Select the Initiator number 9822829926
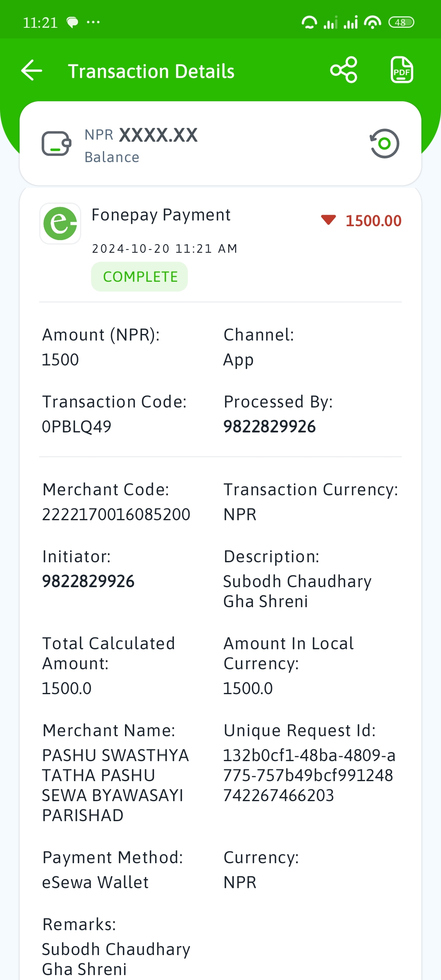This screenshot has width=441, height=980. pyautogui.click(x=88, y=581)
